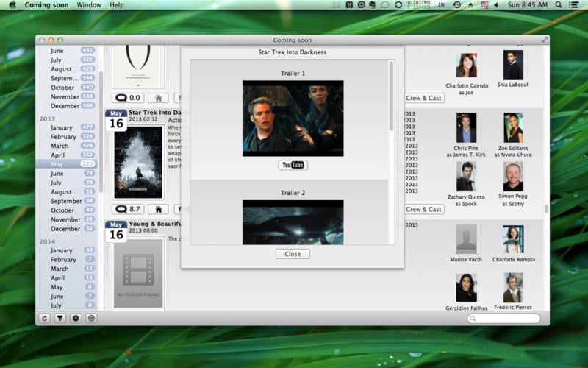Select August with 55 movies
Image resolution: width=588 pixels, height=368 pixels.
click(66, 192)
